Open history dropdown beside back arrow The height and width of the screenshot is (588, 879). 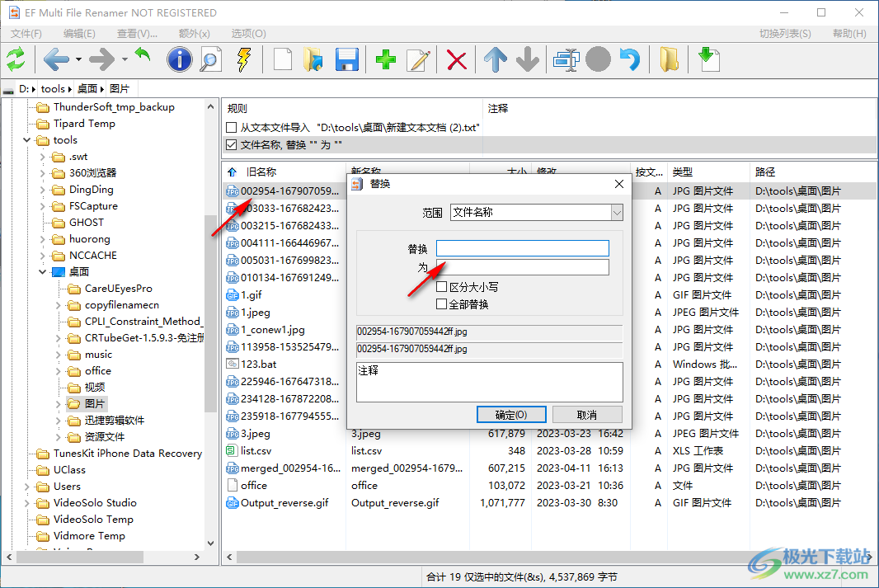(x=78, y=59)
